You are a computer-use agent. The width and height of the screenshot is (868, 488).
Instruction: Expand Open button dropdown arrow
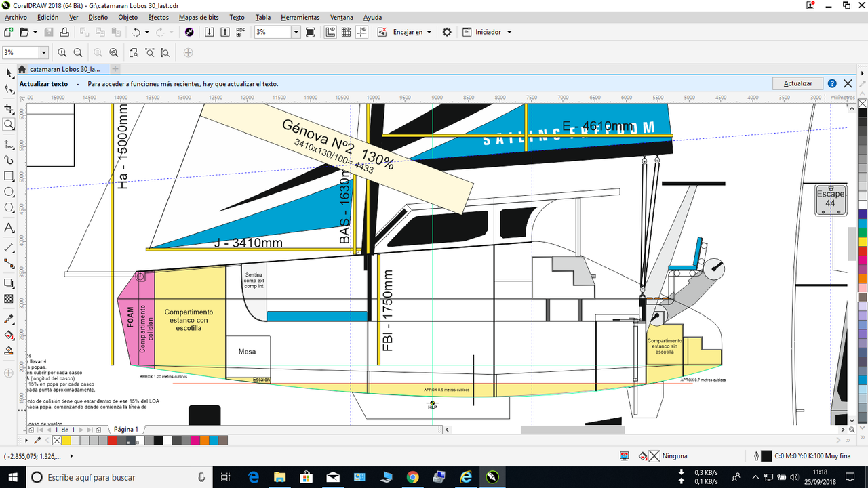coord(35,32)
